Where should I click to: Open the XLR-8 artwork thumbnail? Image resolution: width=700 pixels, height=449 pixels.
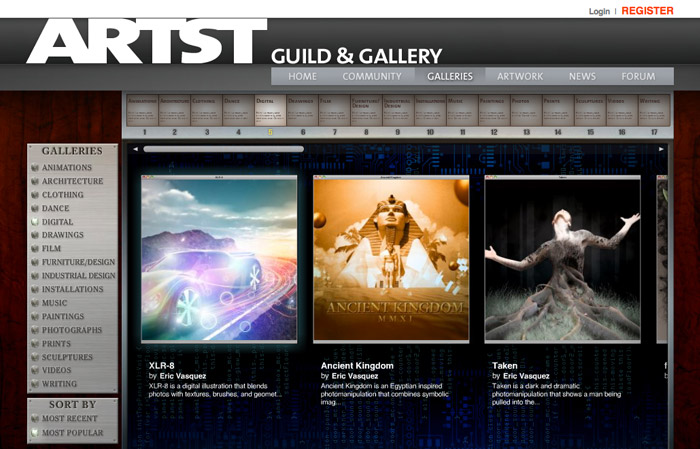tap(219, 259)
